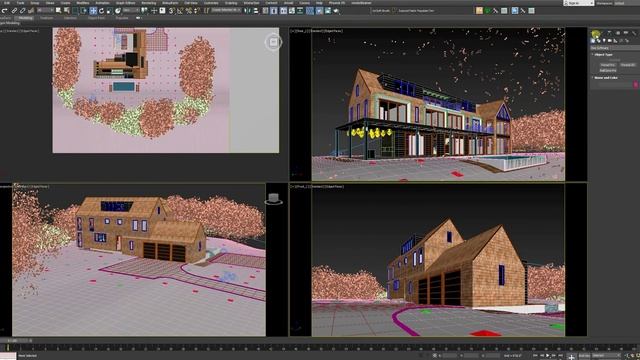Open the Modifiers menu
This screenshot has width=640, height=360.
[83, 3]
